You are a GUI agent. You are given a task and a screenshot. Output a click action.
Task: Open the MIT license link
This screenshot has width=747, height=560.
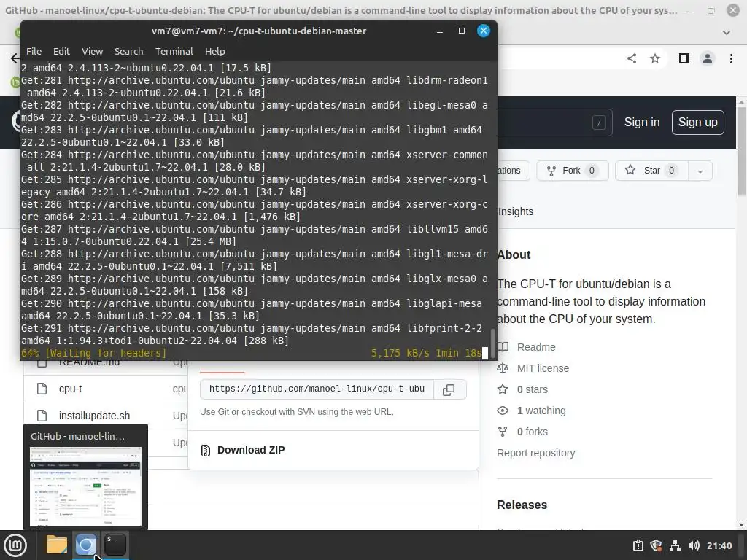point(543,368)
